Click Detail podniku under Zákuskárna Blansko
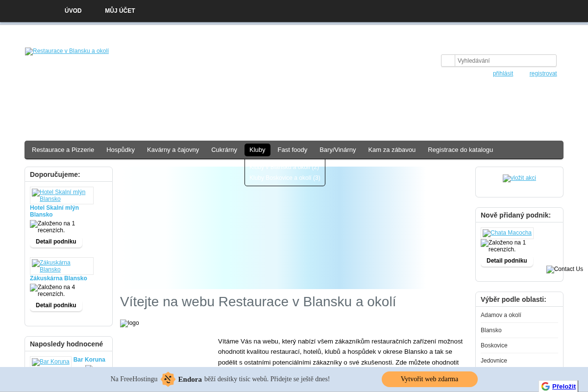The image size is (588, 392). coord(56,305)
